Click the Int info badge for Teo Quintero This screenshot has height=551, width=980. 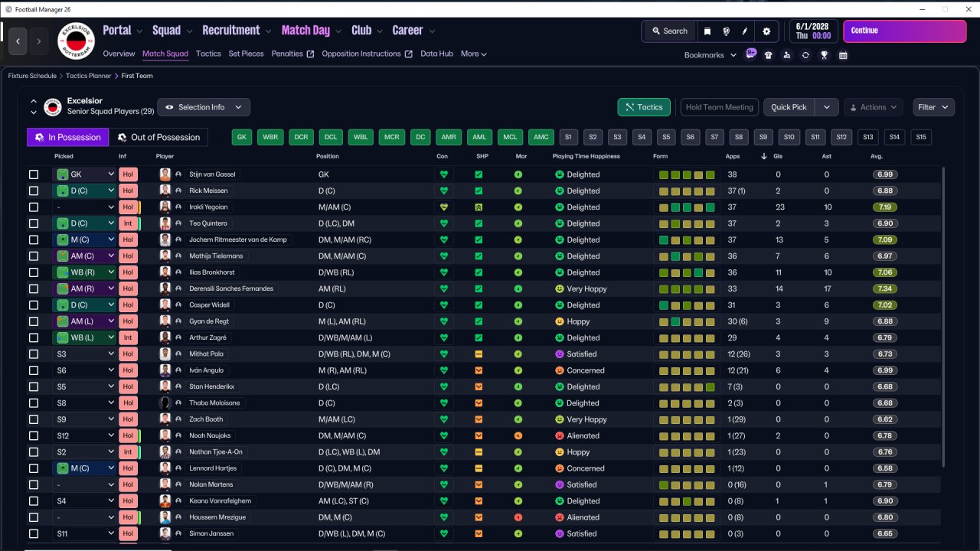coord(128,223)
